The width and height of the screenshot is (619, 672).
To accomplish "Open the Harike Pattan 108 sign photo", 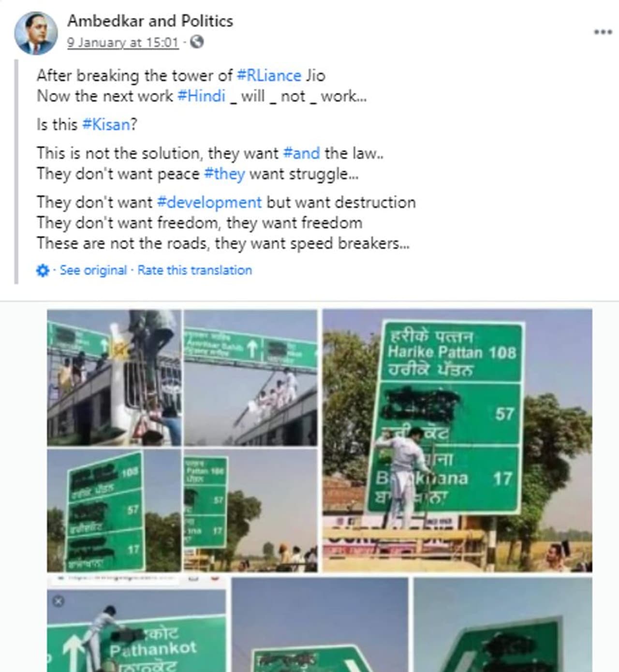I will tap(457, 440).
